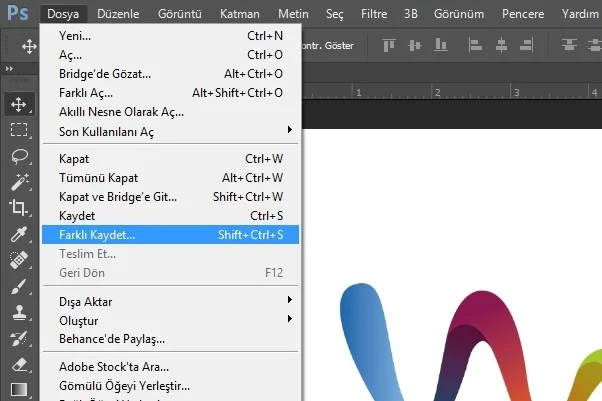Pick the Clone Stamp tool
602x401 pixels.
[19, 312]
